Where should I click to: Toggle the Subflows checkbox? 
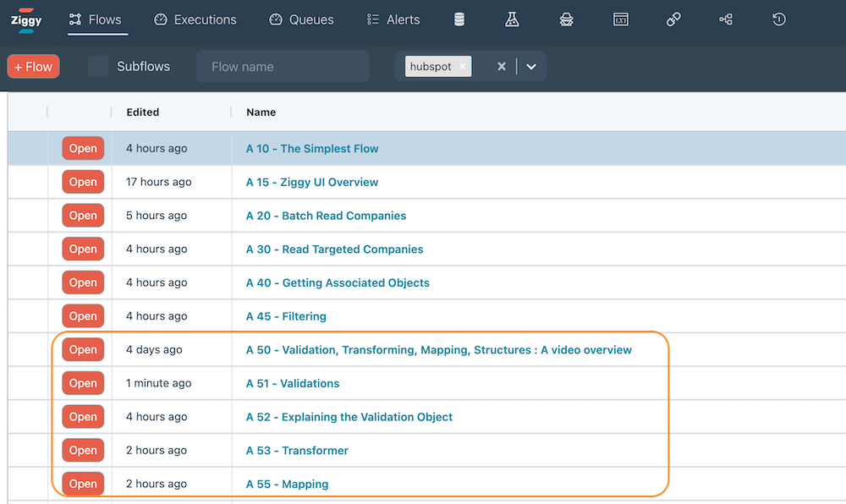pos(98,67)
